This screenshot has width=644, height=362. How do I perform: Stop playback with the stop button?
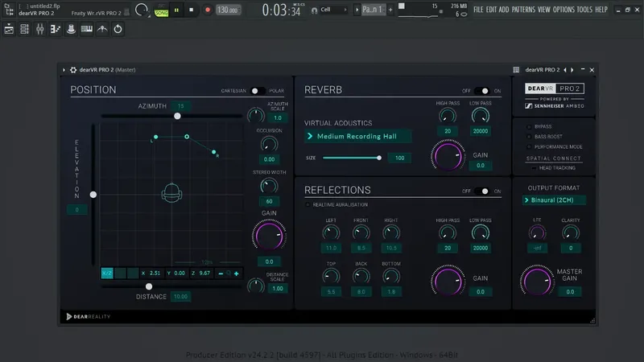click(192, 10)
